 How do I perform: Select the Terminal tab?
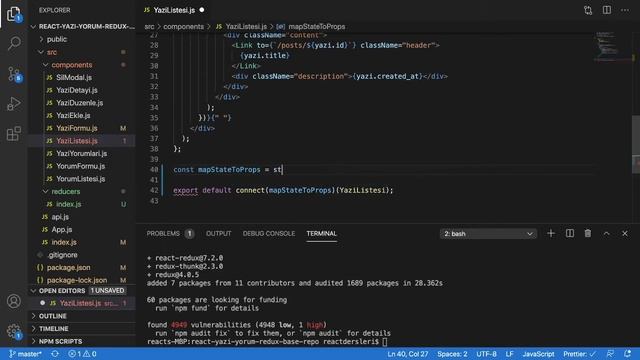(x=321, y=233)
